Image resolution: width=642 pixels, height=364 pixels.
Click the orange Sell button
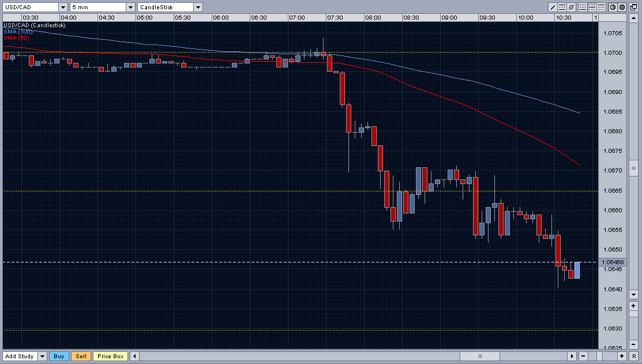[x=81, y=357]
